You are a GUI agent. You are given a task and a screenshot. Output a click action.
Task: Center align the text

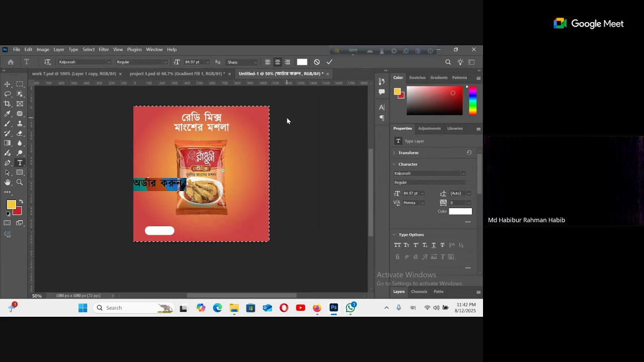click(277, 62)
